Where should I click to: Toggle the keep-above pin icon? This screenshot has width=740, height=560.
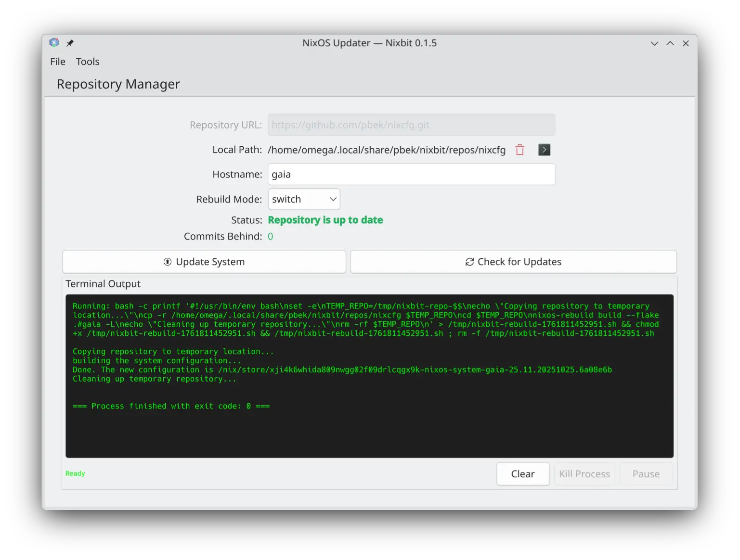point(69,43)
